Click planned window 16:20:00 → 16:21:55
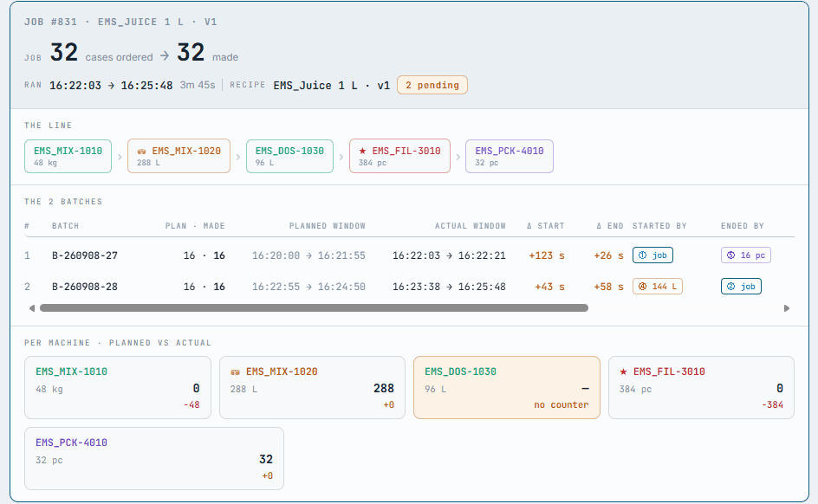Image resolution: width=818 pixels, height=504 pixels. [308, 255]
